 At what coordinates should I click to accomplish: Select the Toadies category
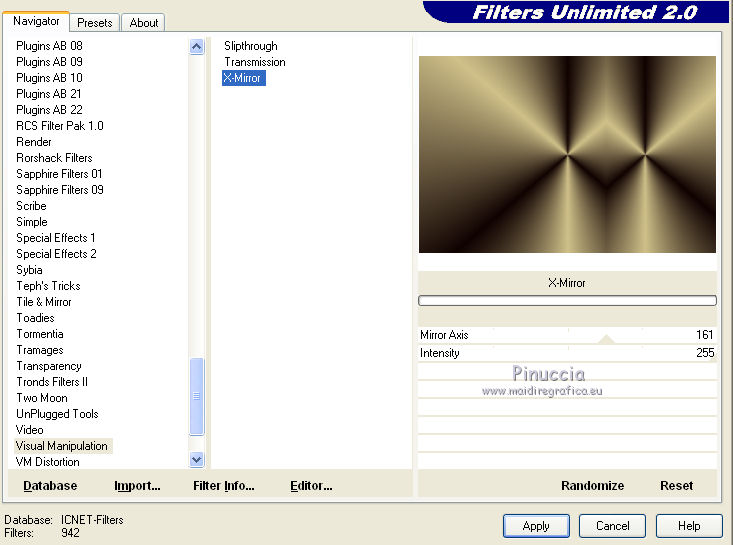tap(35, 318)
